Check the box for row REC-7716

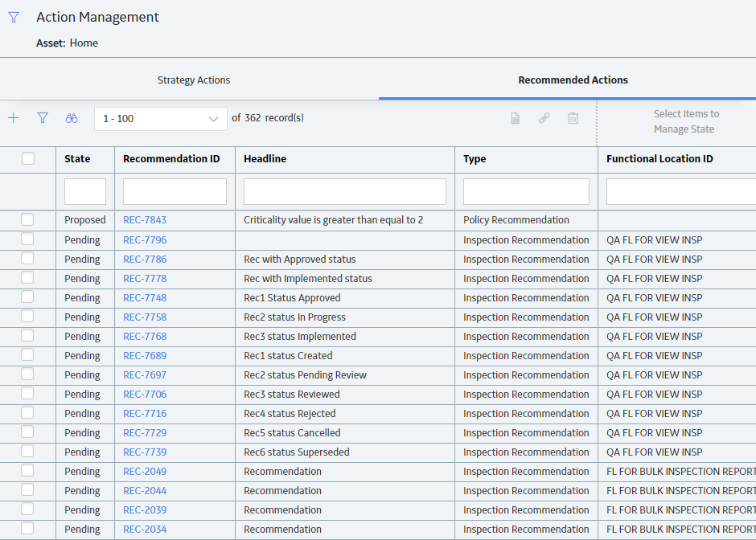(x=27, y=412)
